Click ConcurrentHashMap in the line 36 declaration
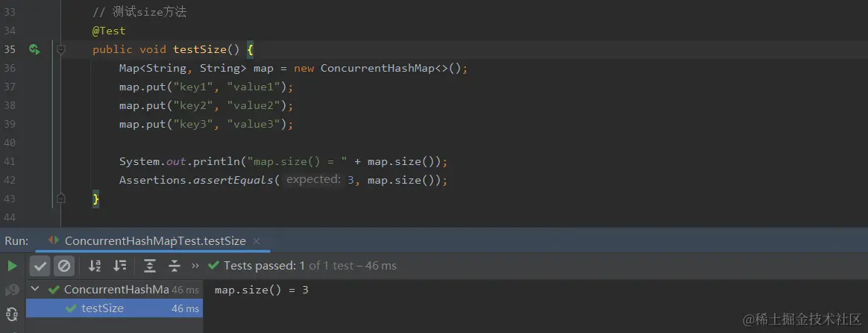Viewport: 868px width, 333px height. click(x=378, y=69)
